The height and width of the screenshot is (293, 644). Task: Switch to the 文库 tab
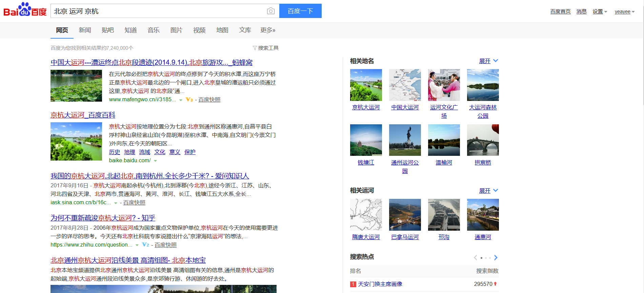[x=245, y=30]
